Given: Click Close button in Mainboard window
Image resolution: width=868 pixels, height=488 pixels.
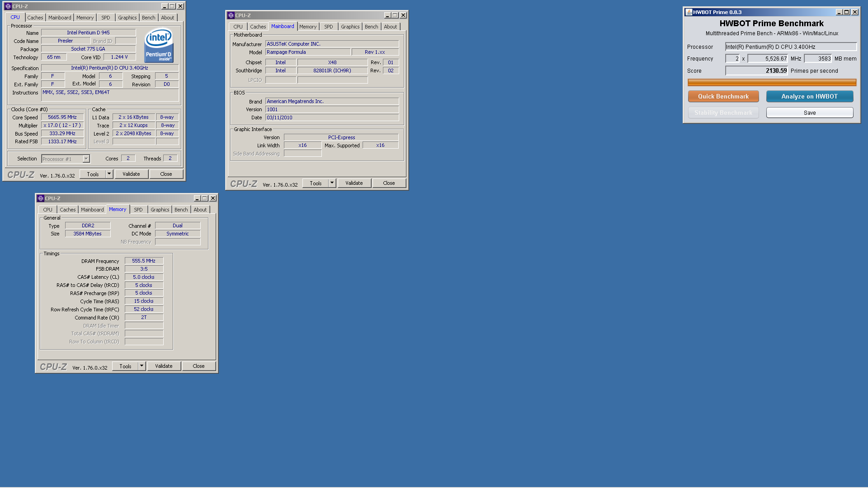Looking at the screenshot, I should [x=389, y=183].
